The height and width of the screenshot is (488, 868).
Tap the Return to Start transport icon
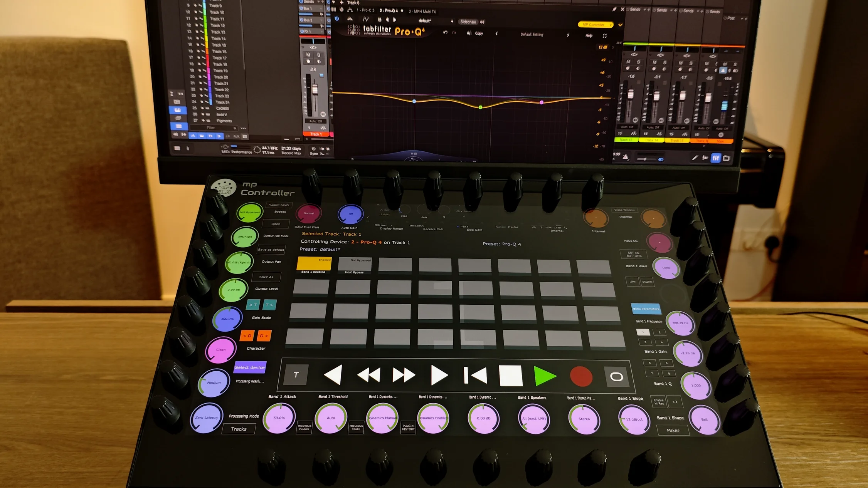475,375
